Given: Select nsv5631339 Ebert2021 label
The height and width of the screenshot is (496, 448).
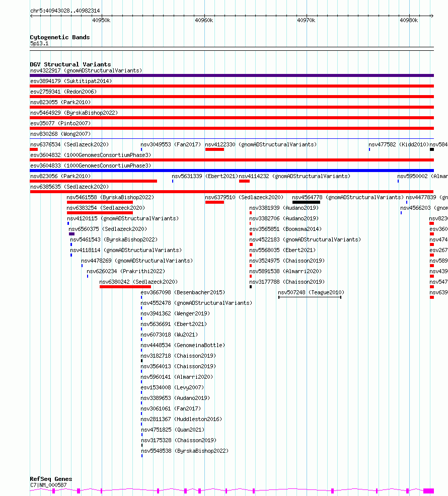Looking at the screenshot, I should tap(205, 176).
